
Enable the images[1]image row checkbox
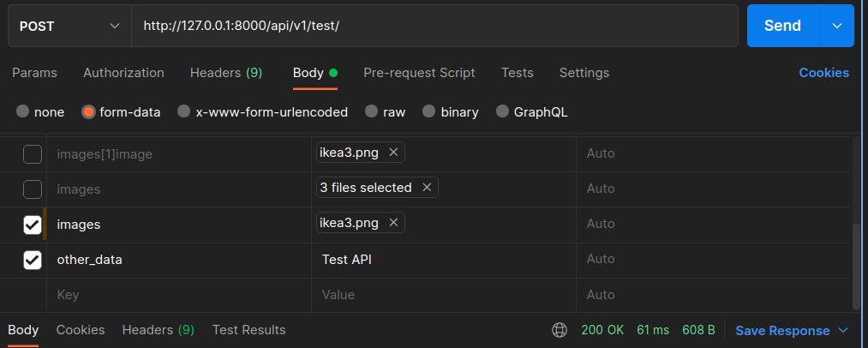click(x=32, y=154)
